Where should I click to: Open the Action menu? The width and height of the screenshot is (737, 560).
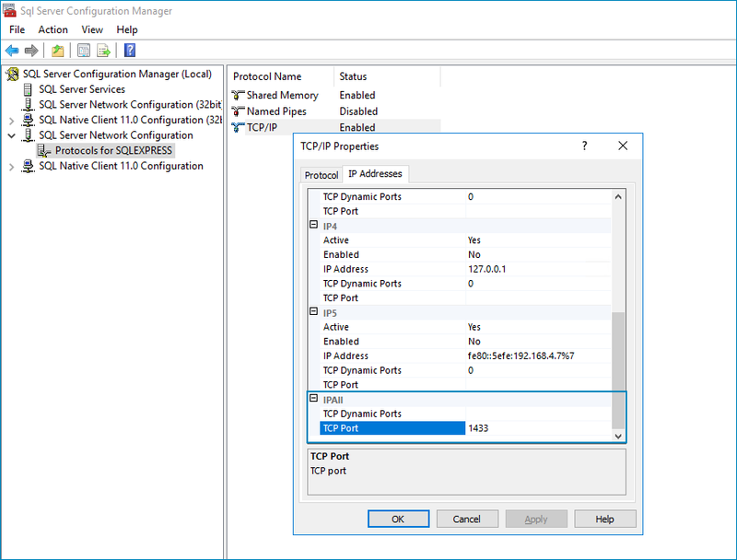(53, 29)
